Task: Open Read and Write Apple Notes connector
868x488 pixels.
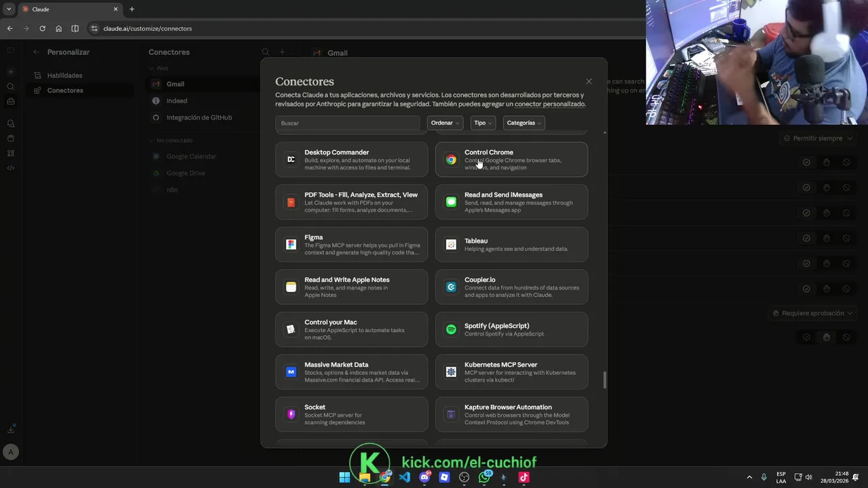Action: [x=351, y=287]
